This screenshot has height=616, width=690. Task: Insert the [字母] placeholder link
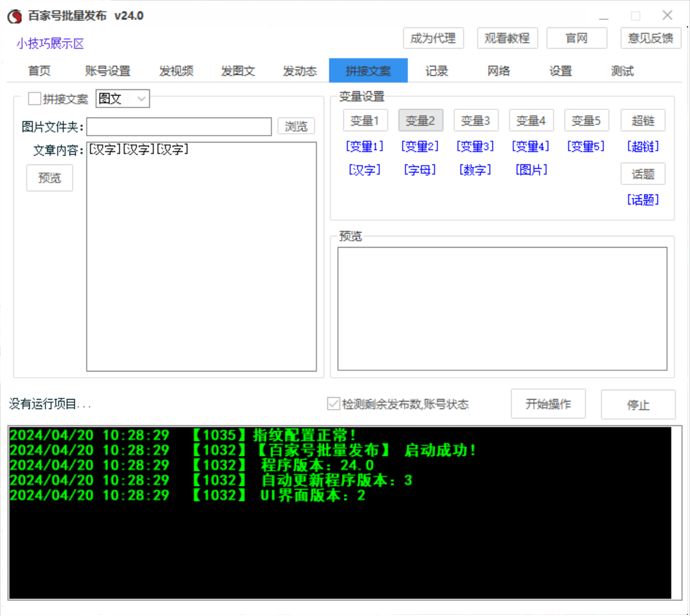coord(420,170)
